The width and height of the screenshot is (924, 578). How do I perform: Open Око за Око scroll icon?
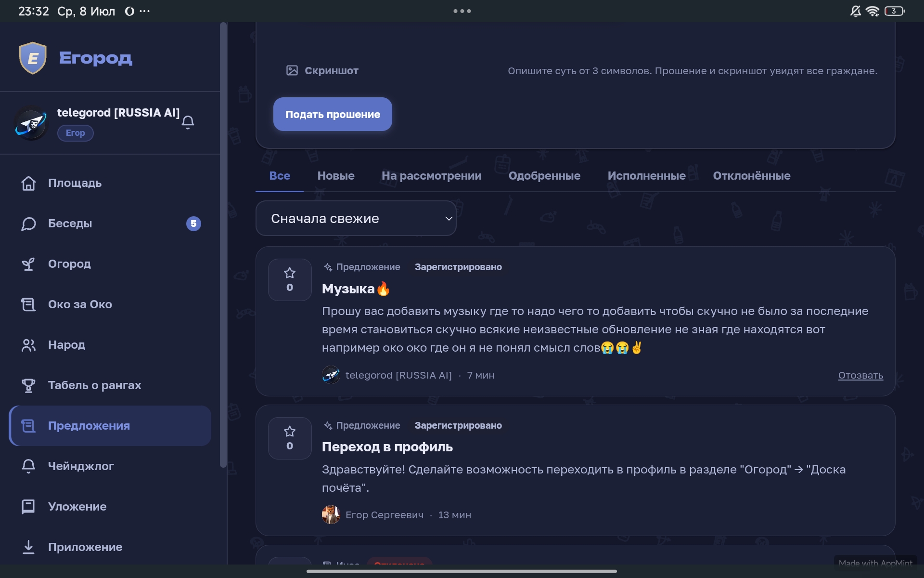point(28,304)
